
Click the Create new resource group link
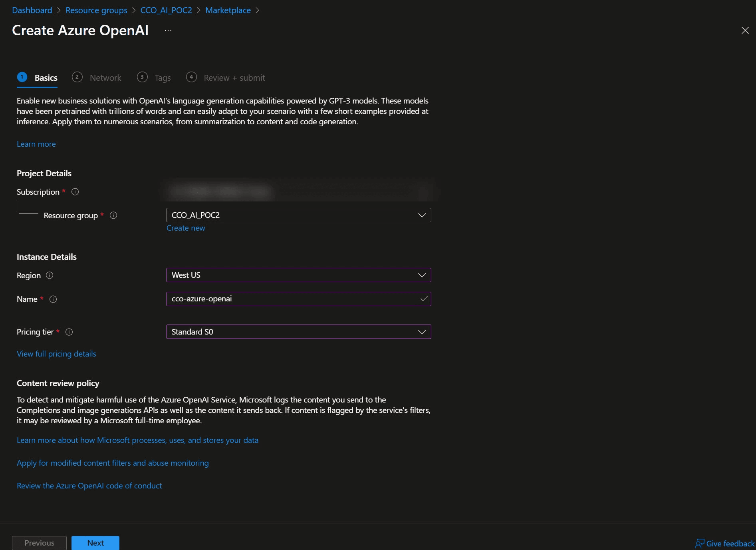186,228
